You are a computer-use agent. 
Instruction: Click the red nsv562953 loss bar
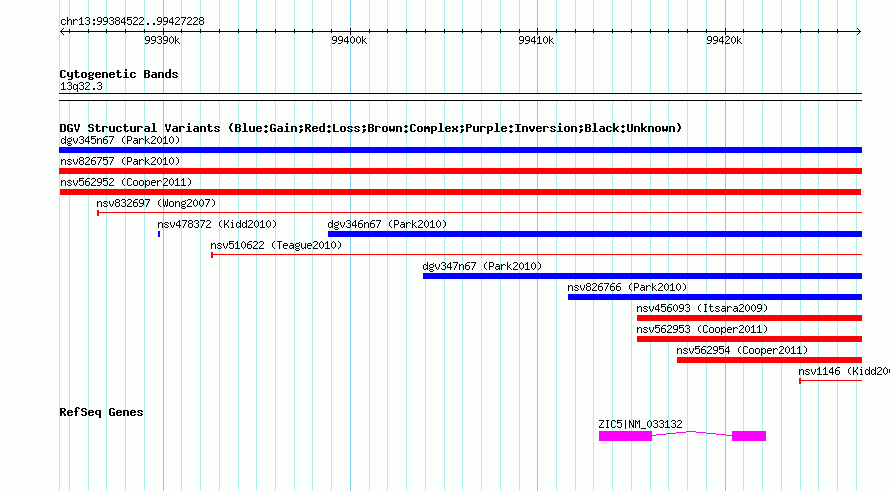[x=749, y=339]
